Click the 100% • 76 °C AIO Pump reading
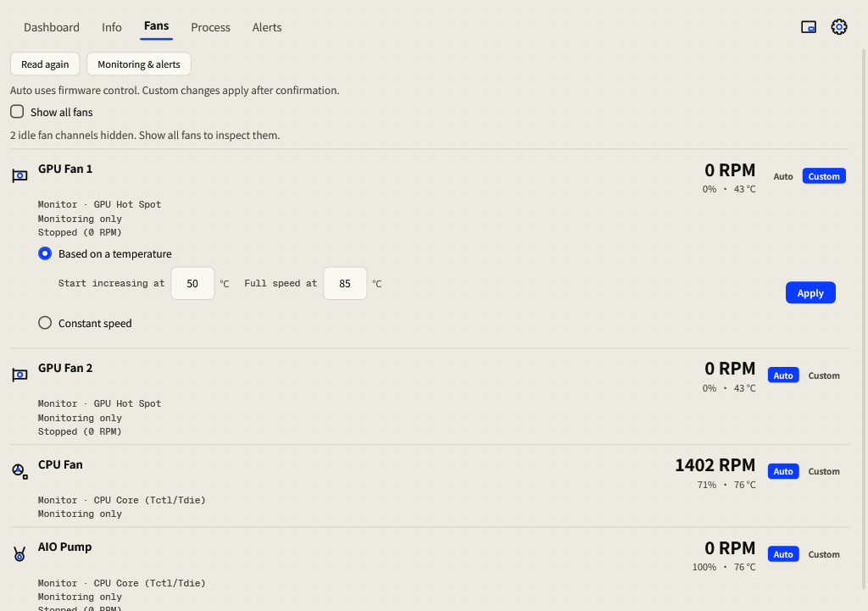Viewport: 868px width, 611px height. pyautogui.click(x=724, y=567)
